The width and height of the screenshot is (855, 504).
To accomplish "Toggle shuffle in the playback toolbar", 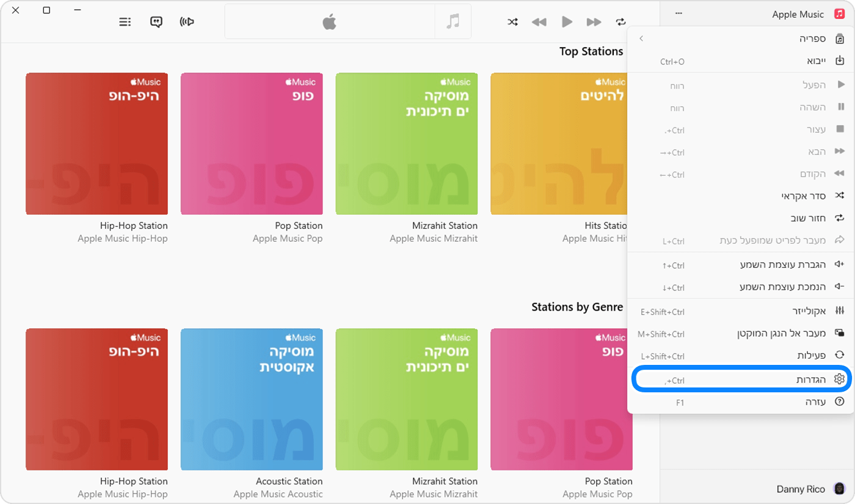I will point(513,22).
